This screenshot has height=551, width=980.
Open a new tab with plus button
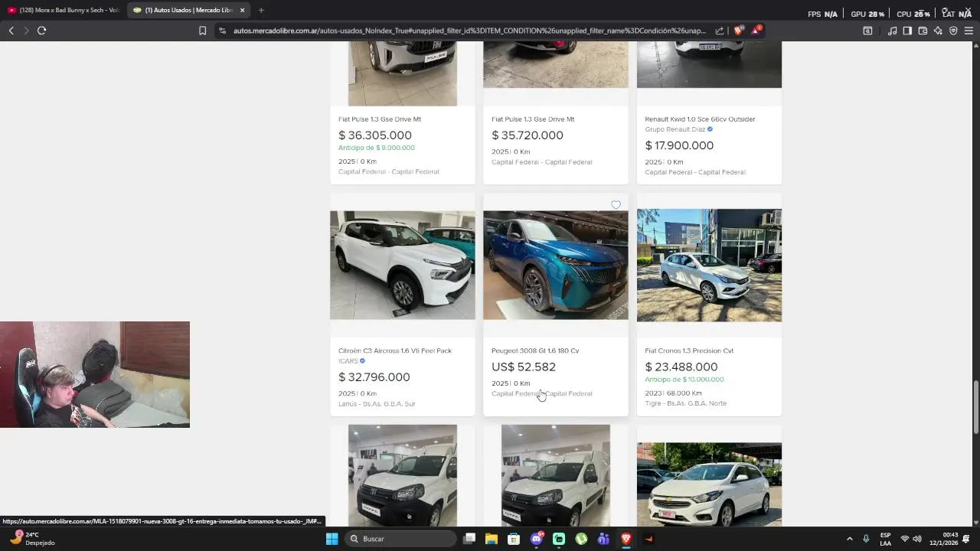tap(261, 10)
